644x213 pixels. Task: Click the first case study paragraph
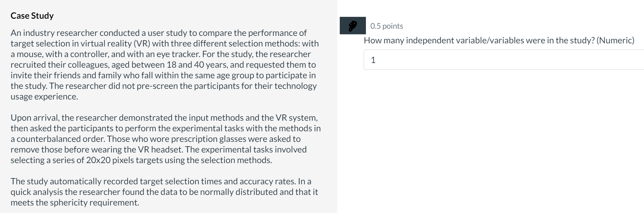(x=162, y=64)
